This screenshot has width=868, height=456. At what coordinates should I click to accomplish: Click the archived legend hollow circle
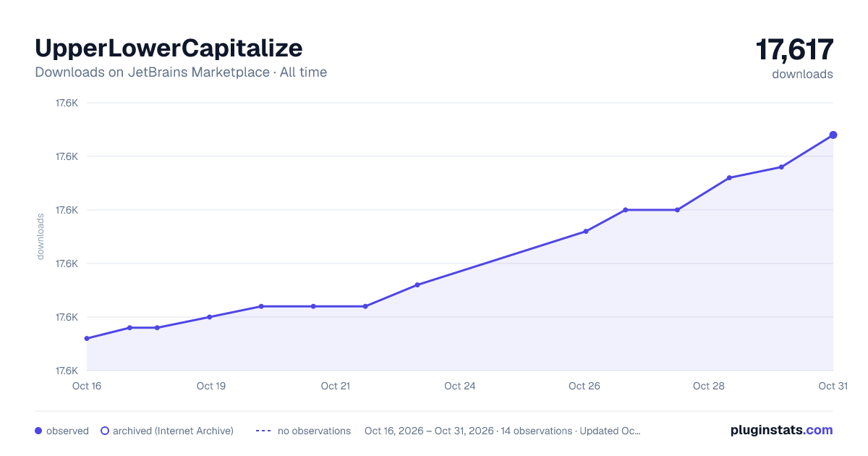point(105,431)
